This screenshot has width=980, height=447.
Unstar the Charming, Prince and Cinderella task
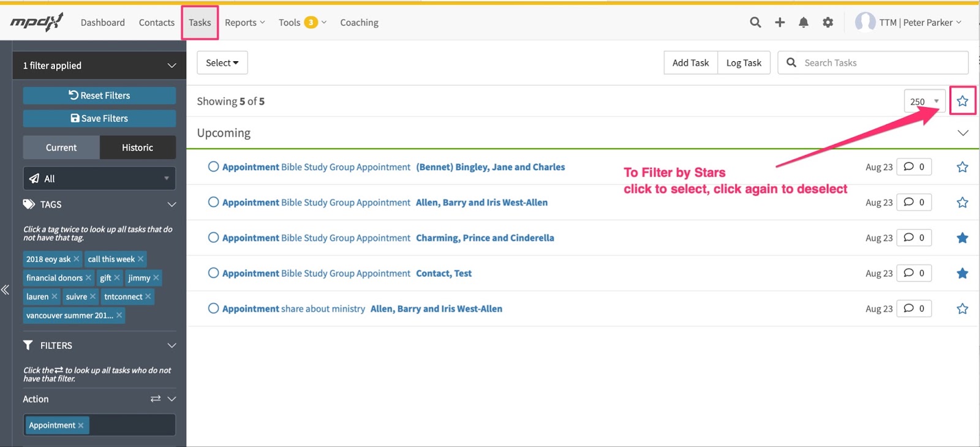(x=962, y=238)
